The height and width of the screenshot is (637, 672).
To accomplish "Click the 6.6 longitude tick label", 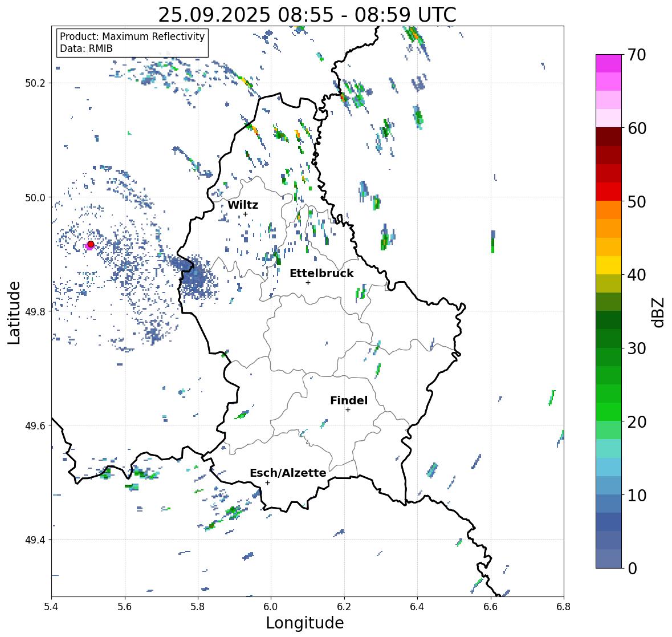I will pyautogui.click(x=490, y=606).
